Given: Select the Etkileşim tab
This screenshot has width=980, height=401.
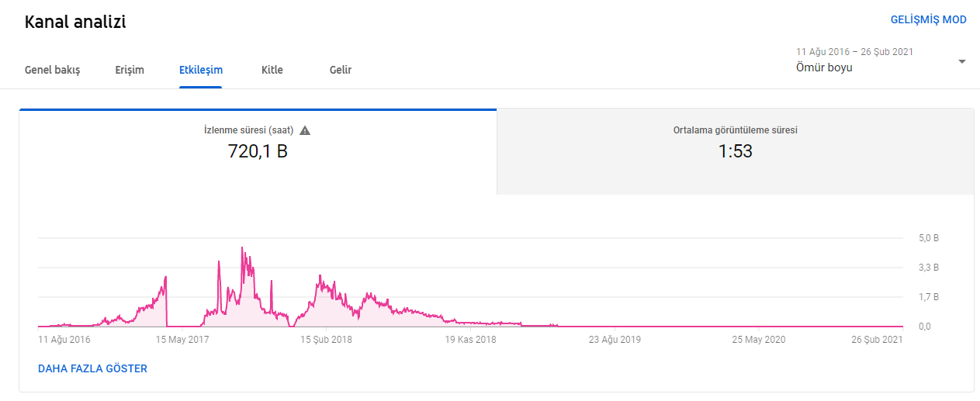Looking at the screenshot, I should [x=201, y=70].
